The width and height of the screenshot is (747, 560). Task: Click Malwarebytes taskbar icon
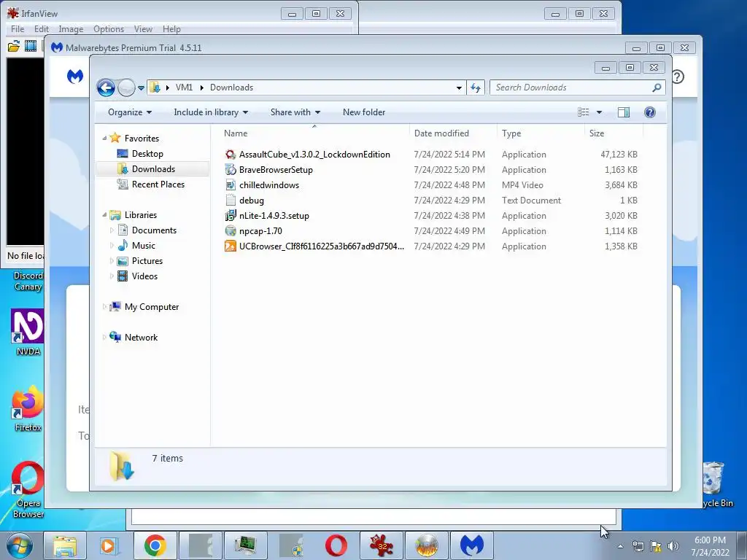[472, 545]
